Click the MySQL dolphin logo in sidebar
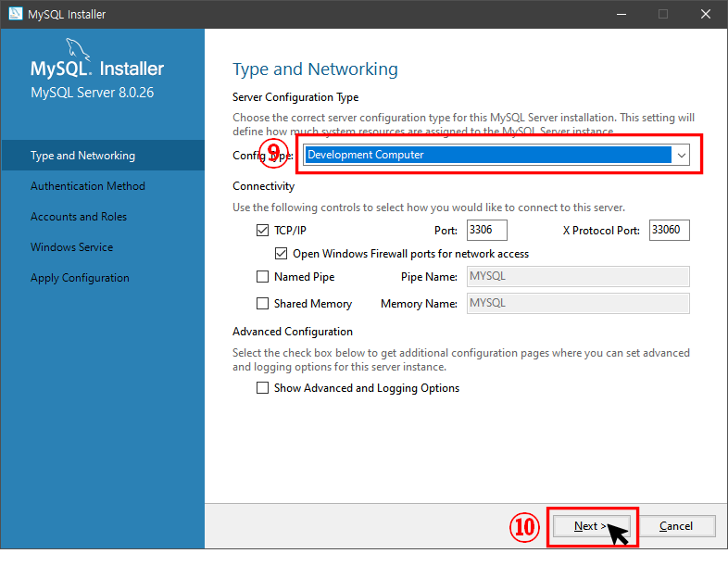This screenshot has height=566, width=728. [77, 49]
